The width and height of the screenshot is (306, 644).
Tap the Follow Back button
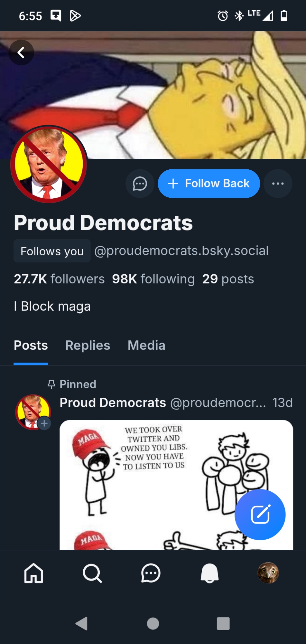click(209, 184)
